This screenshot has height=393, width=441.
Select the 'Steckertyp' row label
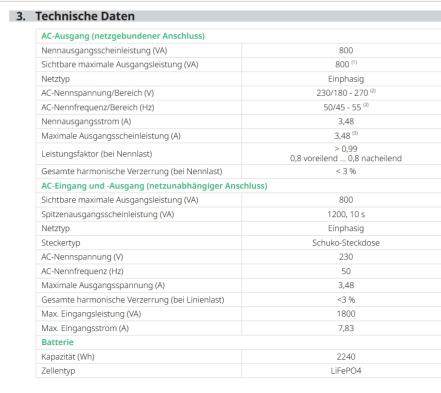click(x=61, y=243)
